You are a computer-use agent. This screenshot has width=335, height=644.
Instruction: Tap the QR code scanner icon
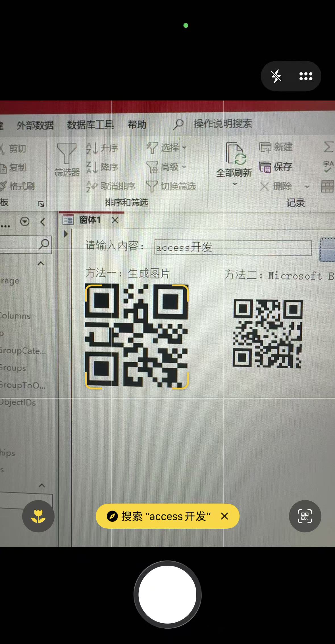(305, 516)
